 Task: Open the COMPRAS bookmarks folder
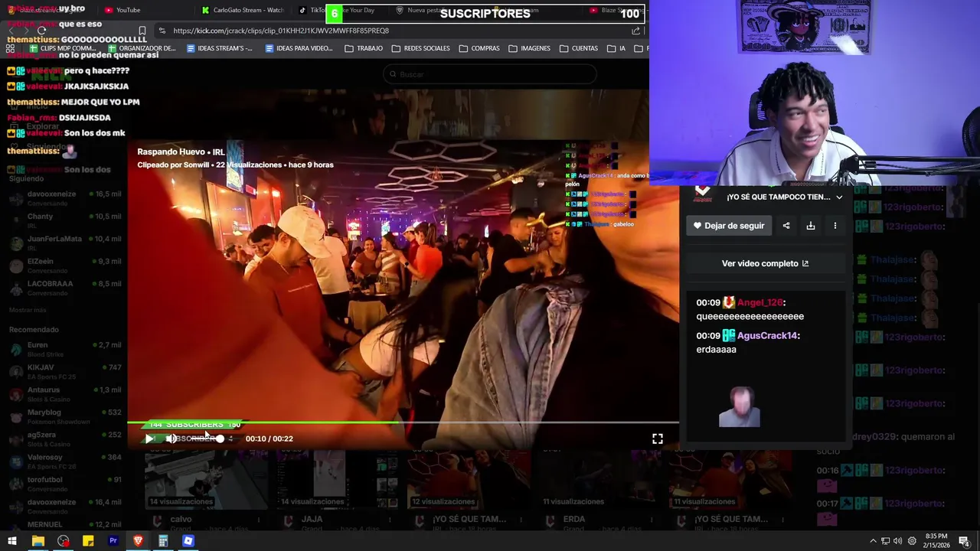click(479, 48)
